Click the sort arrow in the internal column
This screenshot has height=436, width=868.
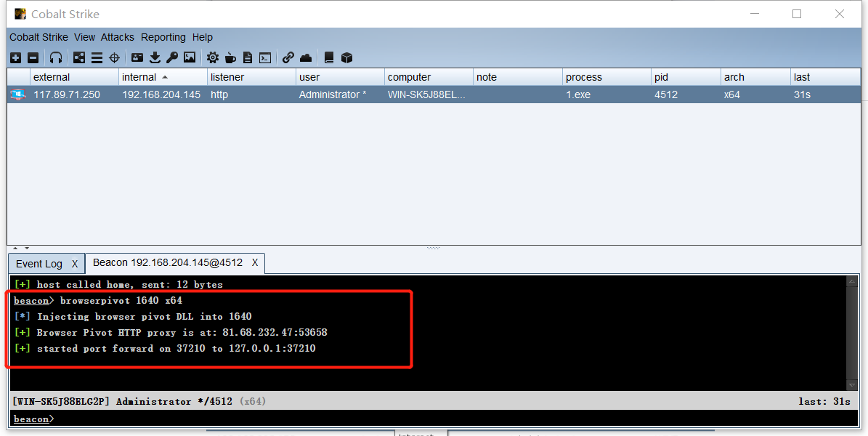pos(165,77)
